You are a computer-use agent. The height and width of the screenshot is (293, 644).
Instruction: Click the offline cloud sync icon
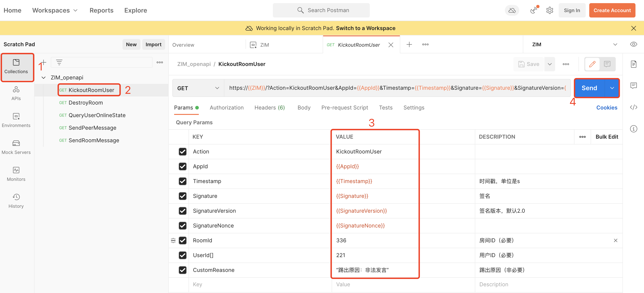[x=512, y=10]
